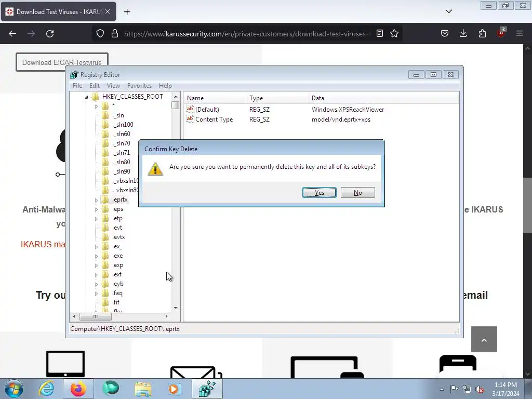
Task: Click the Firefox tracking protection shield icon
Action: (x=100, y=34)
